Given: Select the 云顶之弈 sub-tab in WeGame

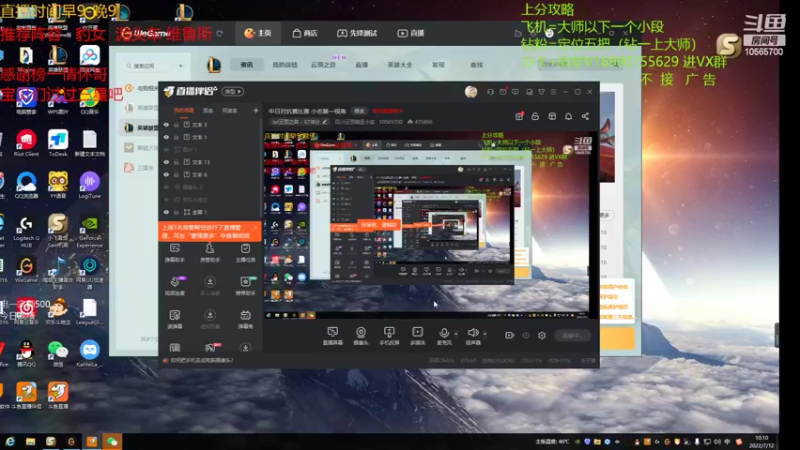Looking at the screenshot, I should (x=323, y=65).
